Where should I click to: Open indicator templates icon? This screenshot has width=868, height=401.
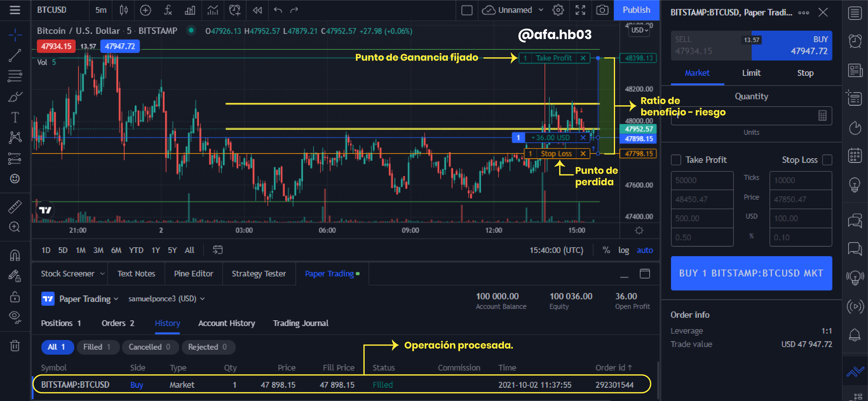tap(213, 10)
